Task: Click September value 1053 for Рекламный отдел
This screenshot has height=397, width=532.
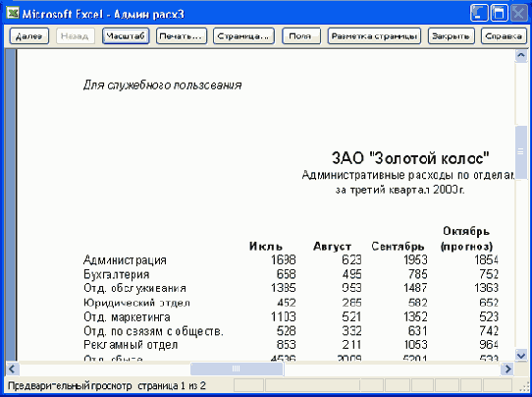Action: pyautogui.click(x=415, y=345)
